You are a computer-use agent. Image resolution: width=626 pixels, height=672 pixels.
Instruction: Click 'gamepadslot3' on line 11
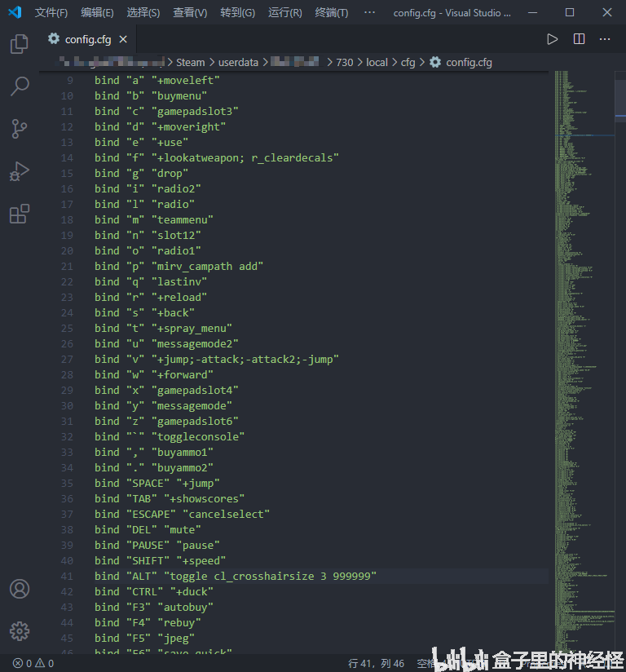[x=195, y=112]
